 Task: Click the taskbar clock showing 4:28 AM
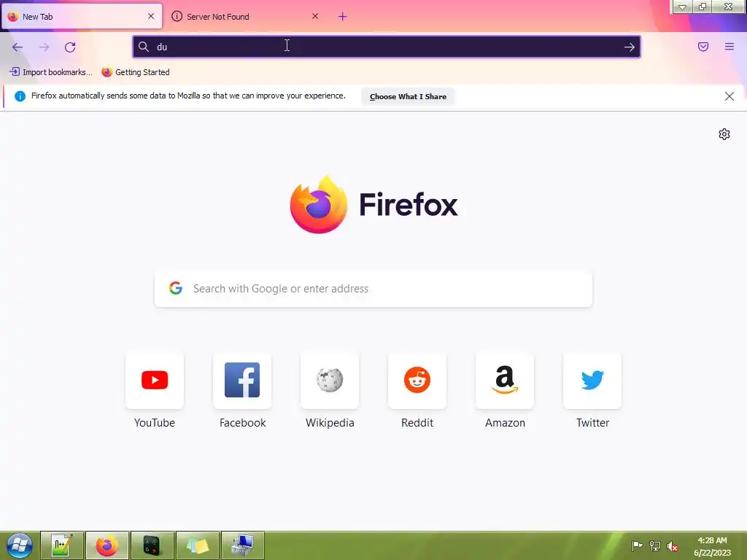pyautogui.click(x=712, y=546)
